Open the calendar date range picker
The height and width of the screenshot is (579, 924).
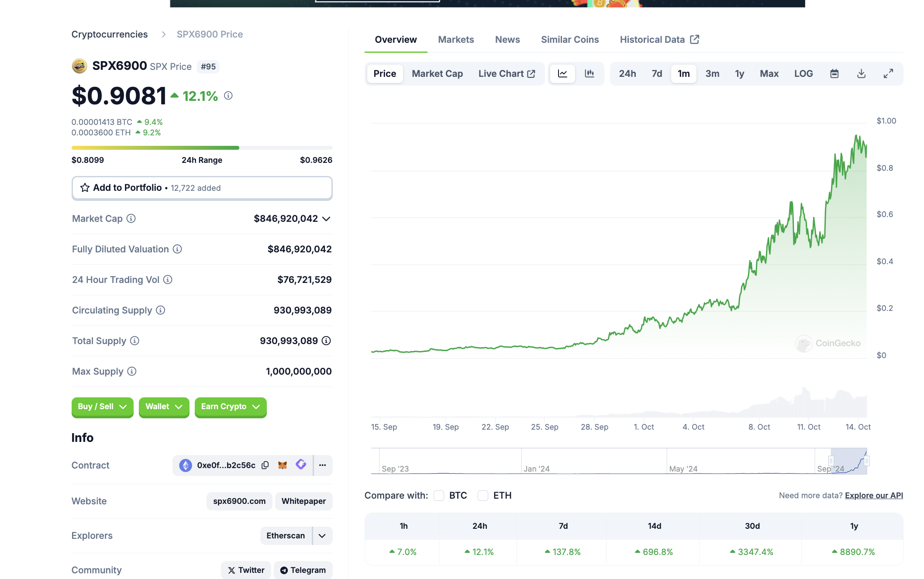pos(834,73)
